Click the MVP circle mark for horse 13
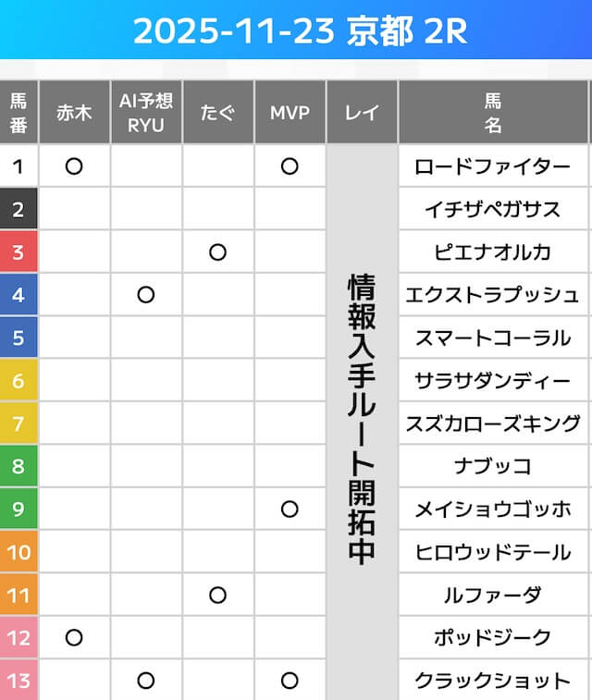Screen dimensions: 592x700 click(x=290, y=681)
